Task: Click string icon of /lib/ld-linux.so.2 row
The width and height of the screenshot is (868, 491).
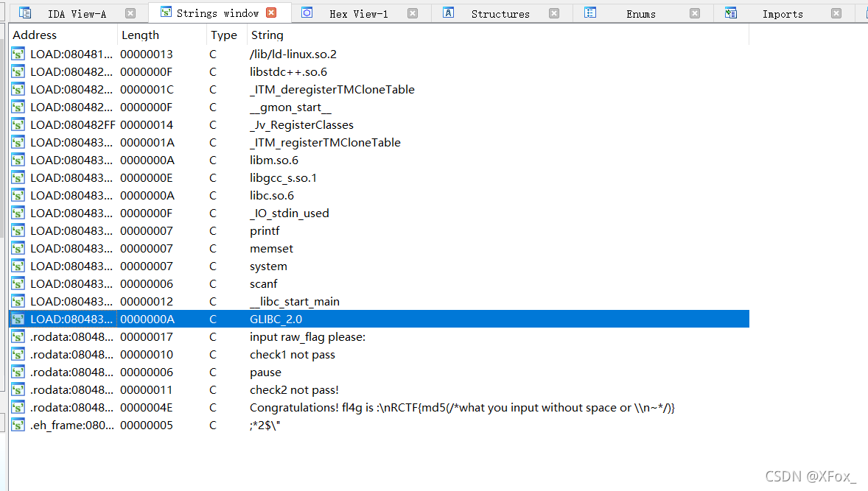Action: pyautogui.click(x=18, y=54)
